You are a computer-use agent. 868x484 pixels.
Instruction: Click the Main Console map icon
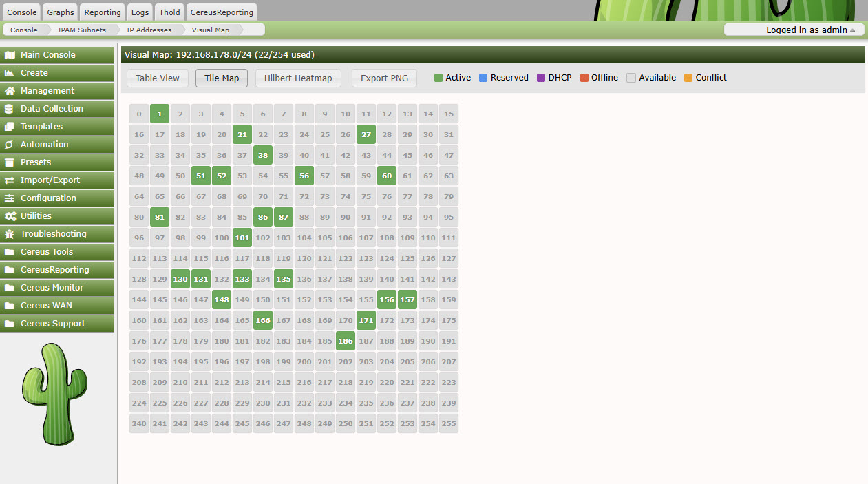10,55
